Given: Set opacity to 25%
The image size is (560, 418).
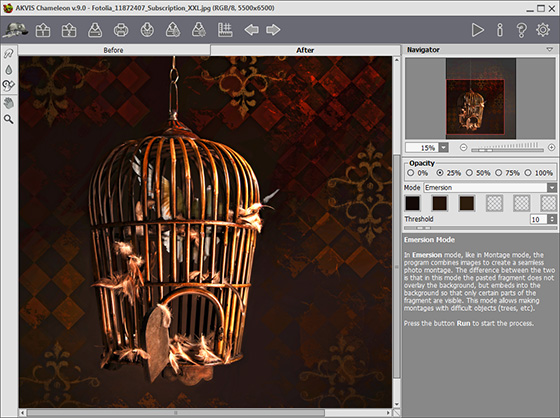Looking at the screenshot, I should [x=440, y=173].
